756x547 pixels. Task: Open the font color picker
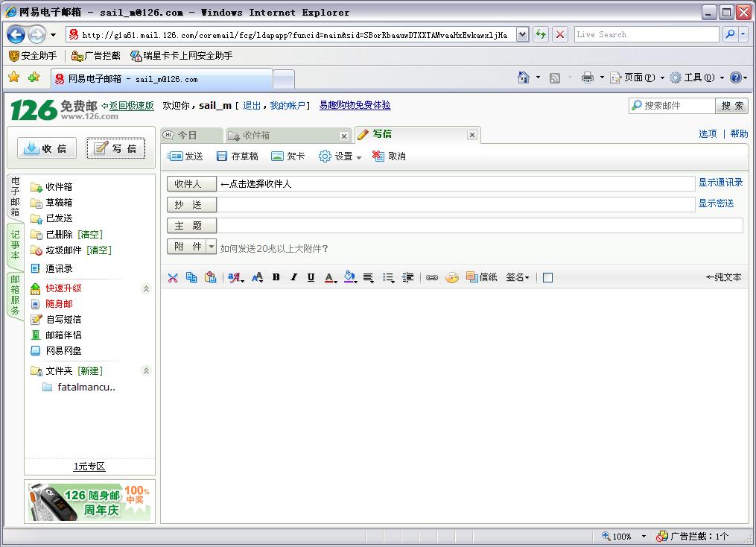330,277
